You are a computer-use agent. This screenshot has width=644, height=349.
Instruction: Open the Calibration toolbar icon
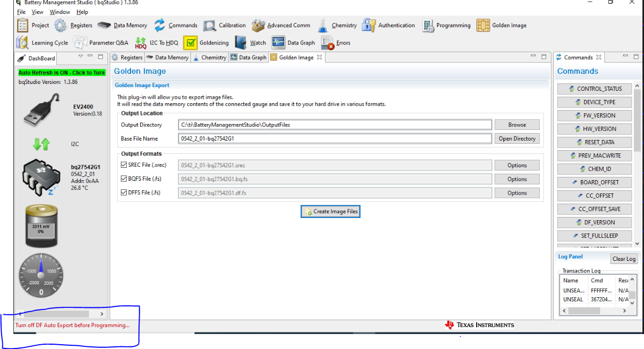210,25
